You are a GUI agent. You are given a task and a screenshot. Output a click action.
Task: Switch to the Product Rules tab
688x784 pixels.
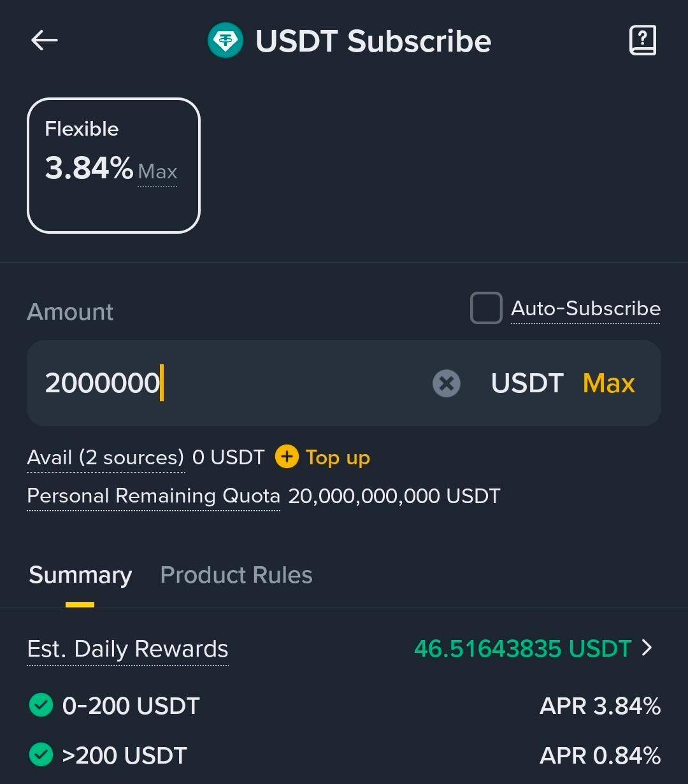click(236, 575)
